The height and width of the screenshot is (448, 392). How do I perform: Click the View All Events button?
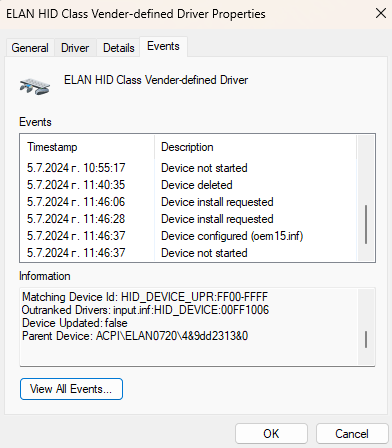point(71,389)
